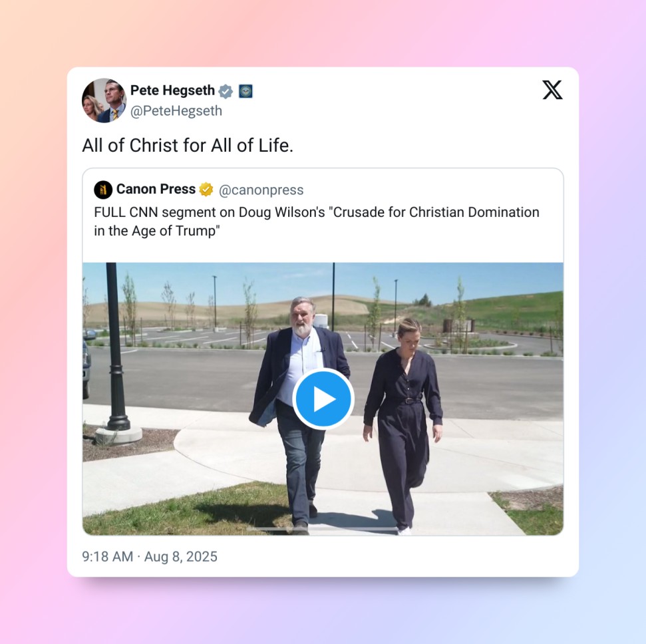Image resolution: width=646 pixels, height=644 pixels.
Task: Click the quoted tweet text about Doug Wilson
Action: click(317, 222)
